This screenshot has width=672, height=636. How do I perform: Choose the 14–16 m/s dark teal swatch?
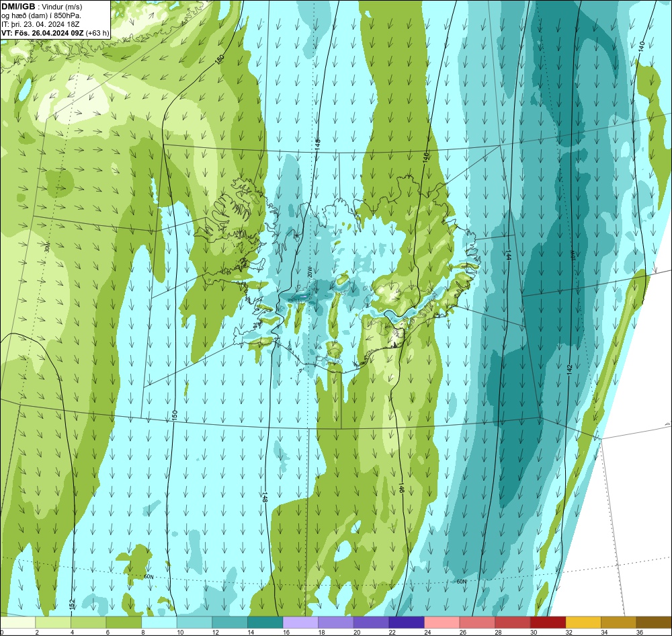[265, 623]
